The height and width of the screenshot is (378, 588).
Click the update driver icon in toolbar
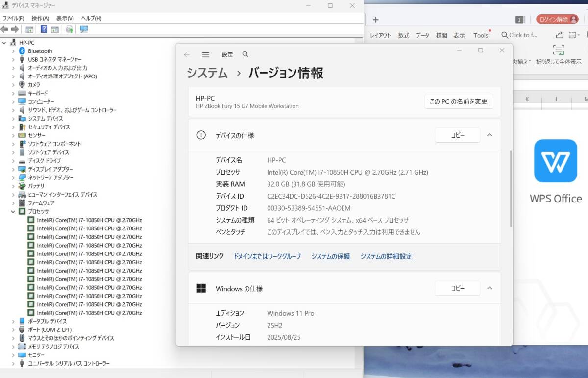point(69,29)
